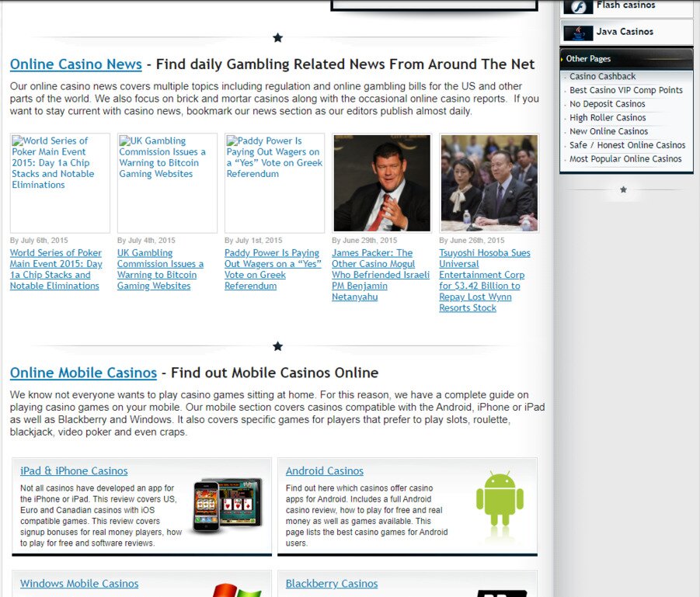Open James Packer casino mogul article link
This screenshot has width=700, height=597.
point(381,275)
